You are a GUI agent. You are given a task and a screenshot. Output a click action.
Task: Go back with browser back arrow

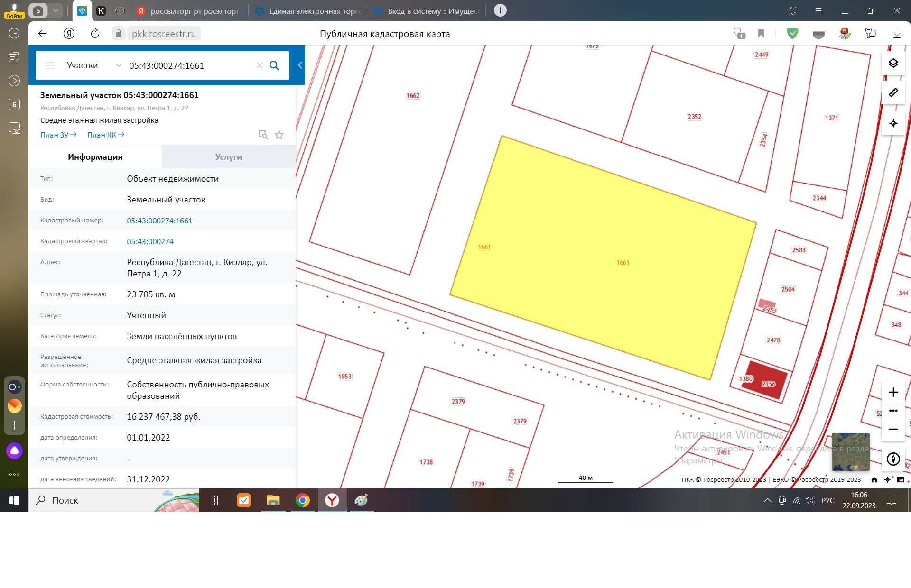42,33
